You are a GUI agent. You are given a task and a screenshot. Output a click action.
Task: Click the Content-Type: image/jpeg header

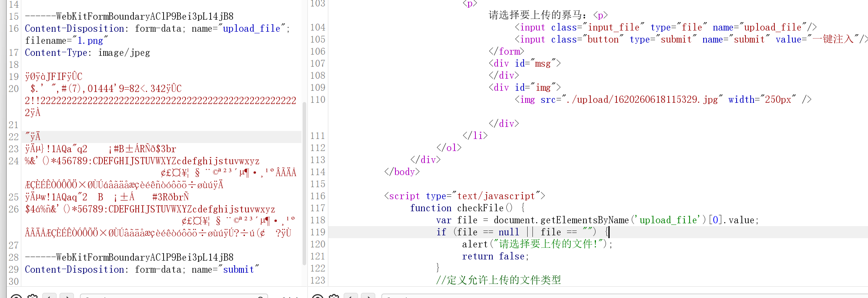(x=88, y=53)
